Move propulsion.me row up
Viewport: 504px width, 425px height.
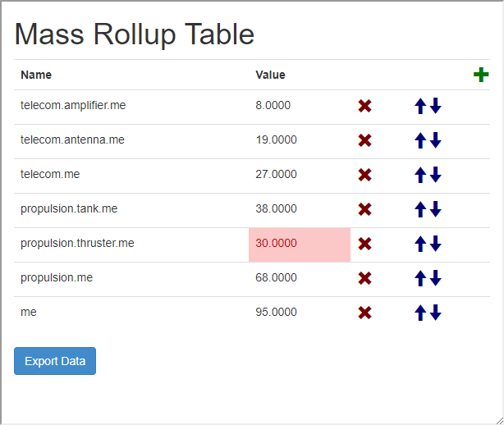pyautogui.click(x=420, y=278)
